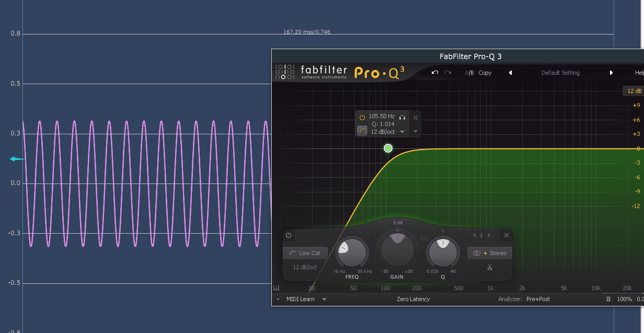
Task: Solo the band using the headphones icon
Action: click(x=402, y=117)
